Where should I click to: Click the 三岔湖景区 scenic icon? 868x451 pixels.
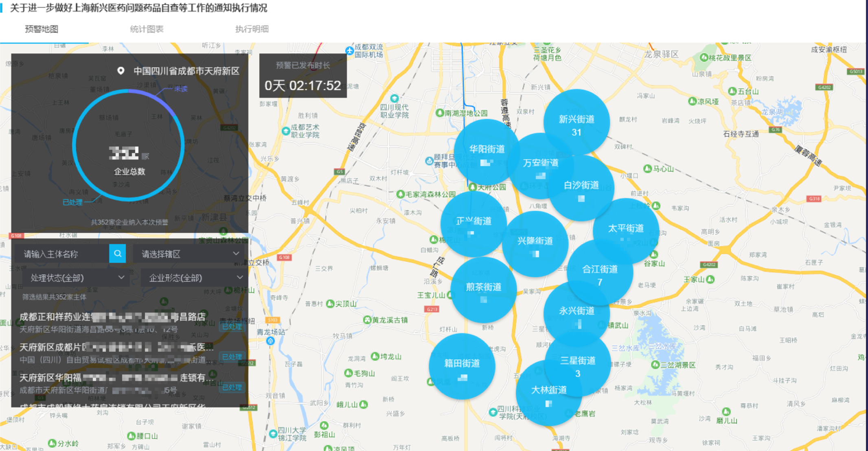pos(655,365)
